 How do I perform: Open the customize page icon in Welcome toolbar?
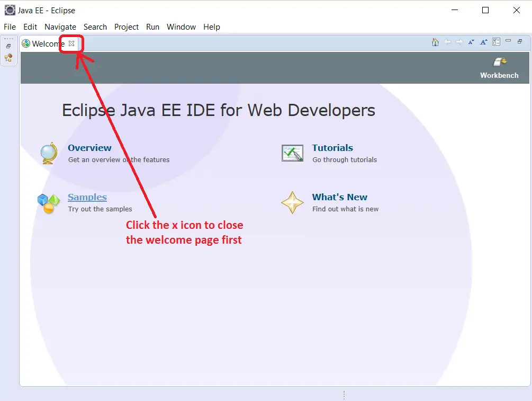(x=497, y=42)
